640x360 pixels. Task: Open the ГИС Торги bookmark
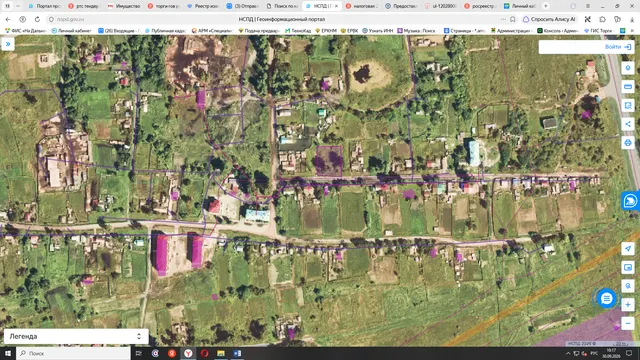[x=598, y=31]
